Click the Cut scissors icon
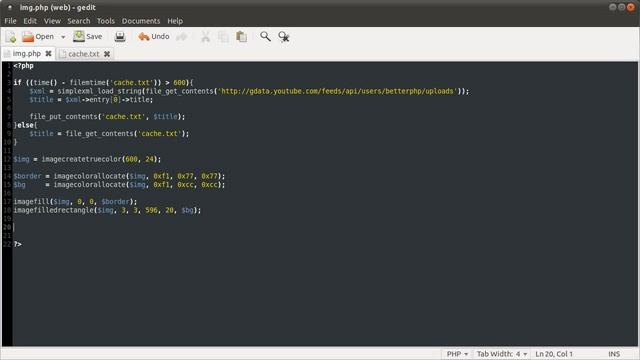Viewport: 640px width, 360px height. [x=205, y=37]
